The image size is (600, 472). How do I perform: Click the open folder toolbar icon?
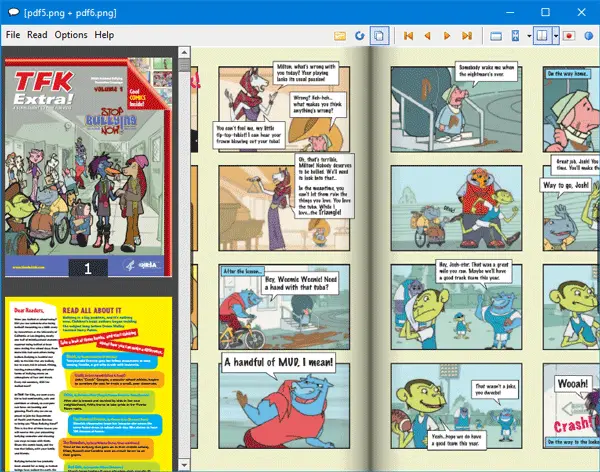pos(340,36)
